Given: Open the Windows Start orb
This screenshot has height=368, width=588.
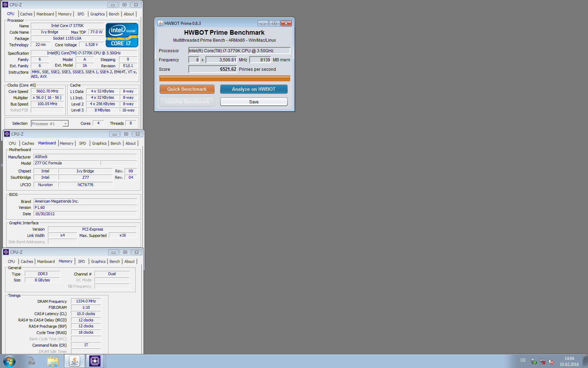Looking at the screenshot, I should [9, 361].
